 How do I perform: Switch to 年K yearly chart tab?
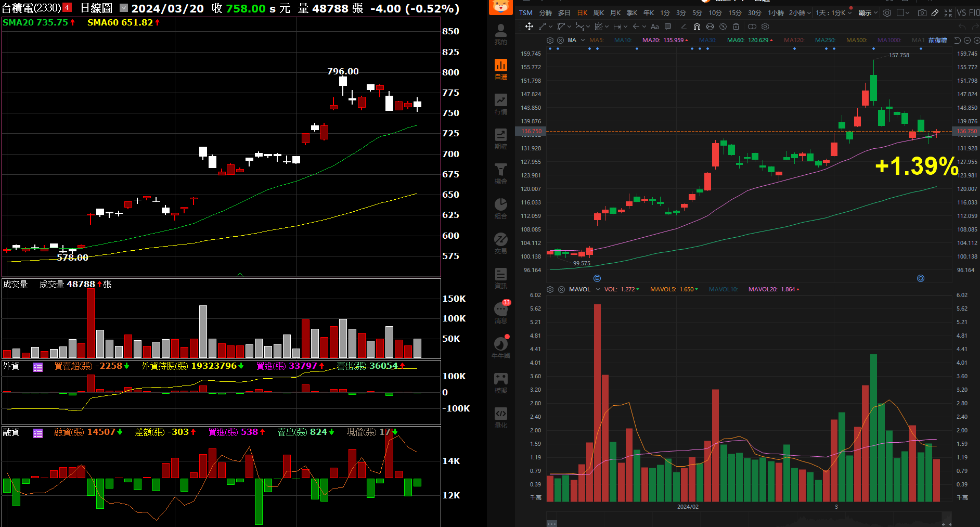click(x=649, y=12)
